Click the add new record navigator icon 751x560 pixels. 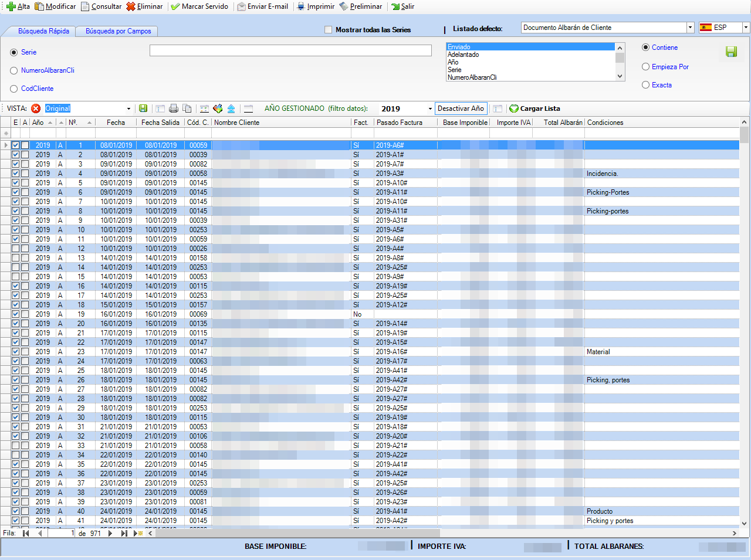(138, 533)
